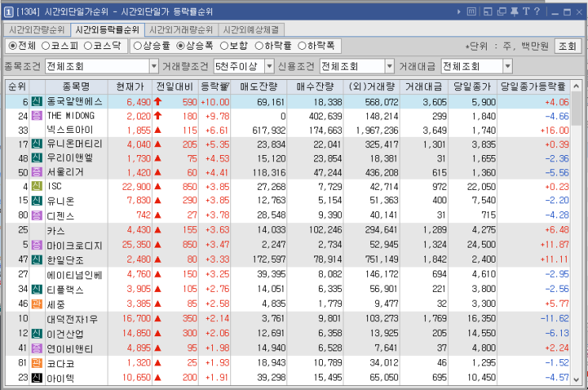
Task: Select the 보합 radio button
Action: coord(224,46)
